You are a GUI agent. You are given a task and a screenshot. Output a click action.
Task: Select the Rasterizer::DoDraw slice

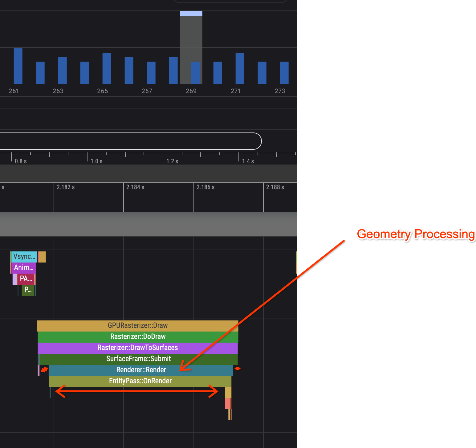coord(138,336)
